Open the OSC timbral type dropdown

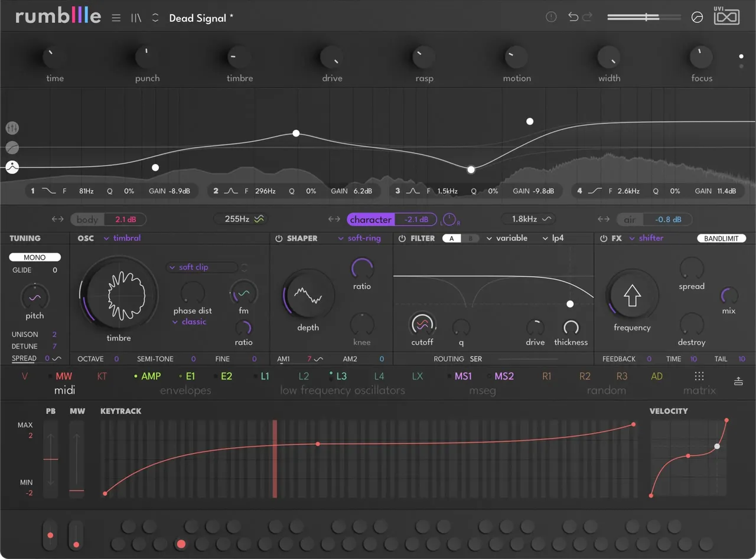(122, 238)
